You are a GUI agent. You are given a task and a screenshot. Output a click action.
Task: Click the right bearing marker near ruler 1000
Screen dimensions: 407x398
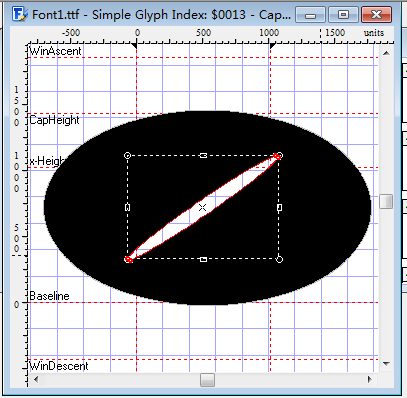272,46
